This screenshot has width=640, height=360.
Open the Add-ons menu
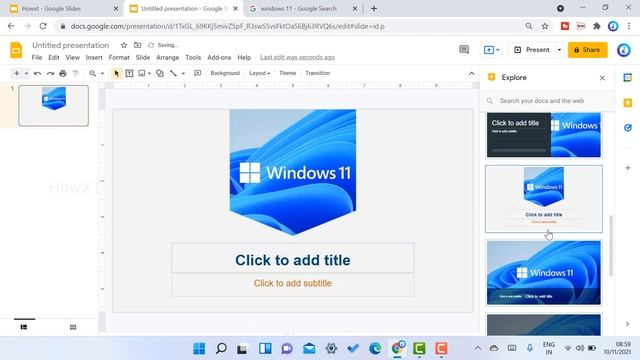219,58
